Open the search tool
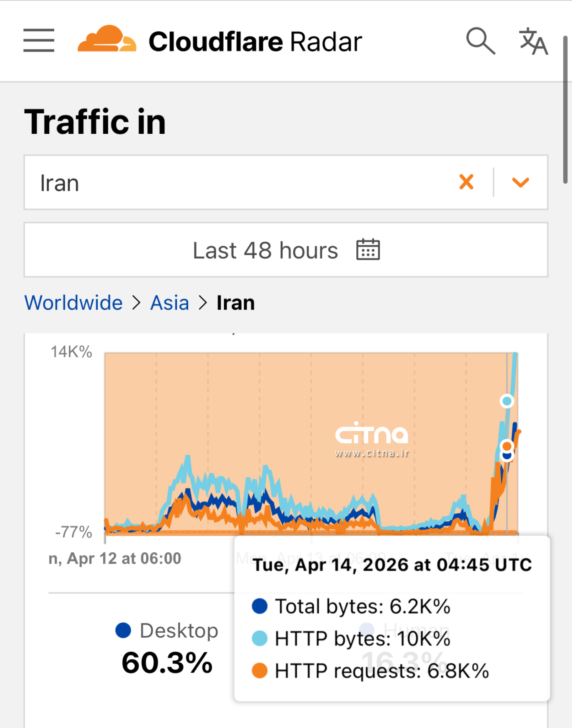This screenshot has height=728, width=572. point(481,41)
